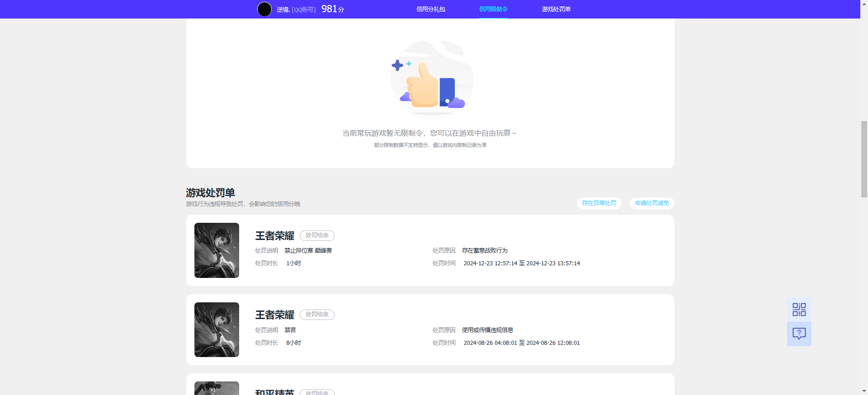
Task: Click the penalty description 禁言
Action: [x=290, y=330]
